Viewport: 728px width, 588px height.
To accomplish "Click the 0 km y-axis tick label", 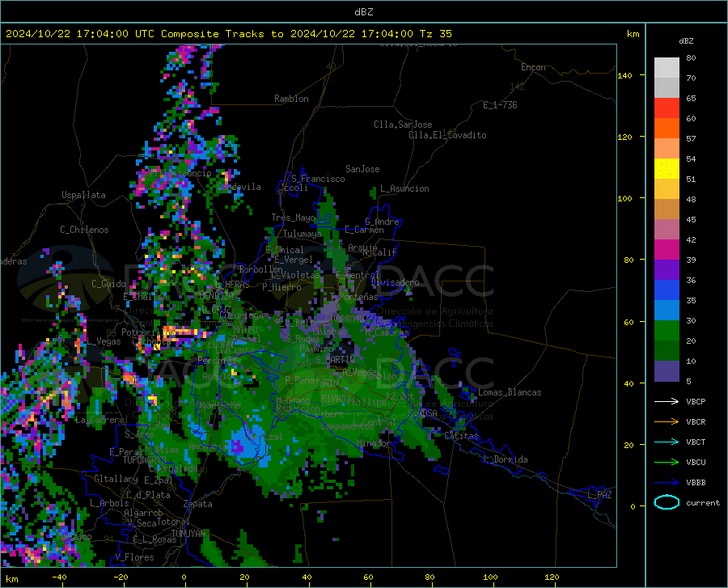I will (633, 506).
